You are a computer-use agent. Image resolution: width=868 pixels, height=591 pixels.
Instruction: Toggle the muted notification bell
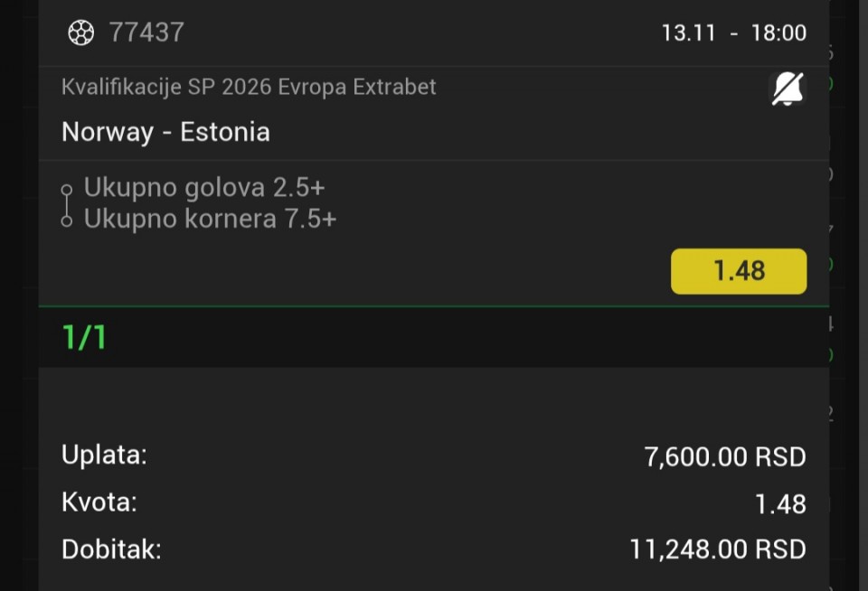[788, 89]
